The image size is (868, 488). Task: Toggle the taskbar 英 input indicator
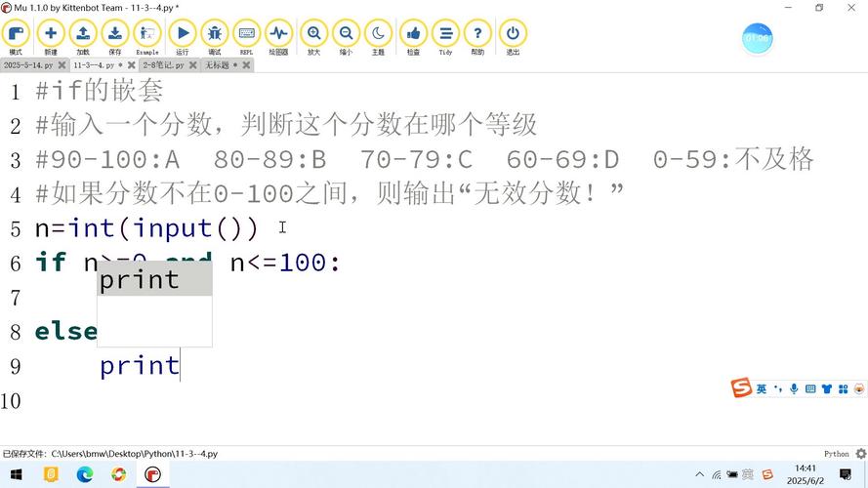(748, 474)
